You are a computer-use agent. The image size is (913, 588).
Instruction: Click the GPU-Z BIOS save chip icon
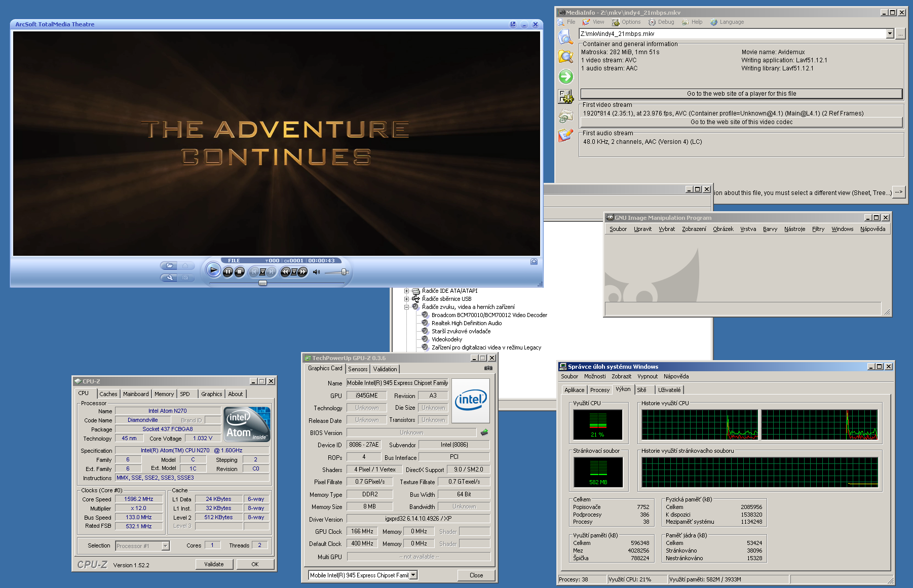click(x=484, y=433)
